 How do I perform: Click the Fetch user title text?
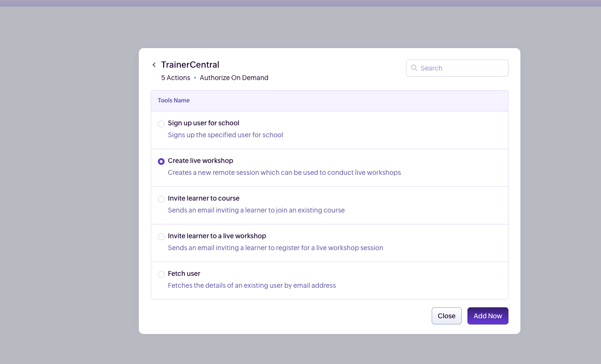click(184, 273)
